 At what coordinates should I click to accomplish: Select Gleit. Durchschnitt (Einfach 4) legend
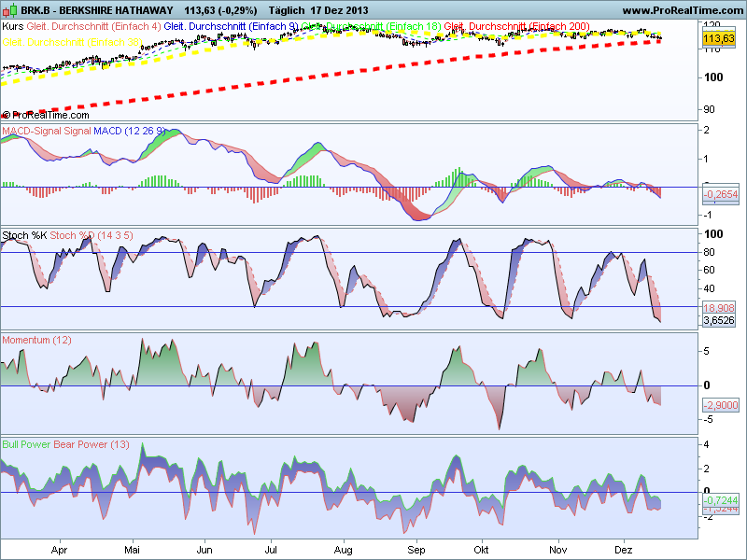pos(94,26)
